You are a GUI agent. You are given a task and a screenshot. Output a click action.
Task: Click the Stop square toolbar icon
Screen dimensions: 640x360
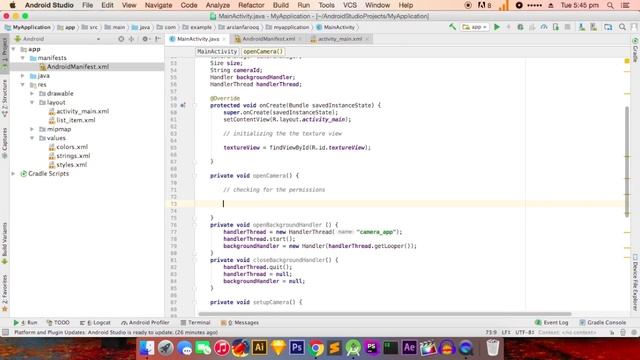[567, 27]
